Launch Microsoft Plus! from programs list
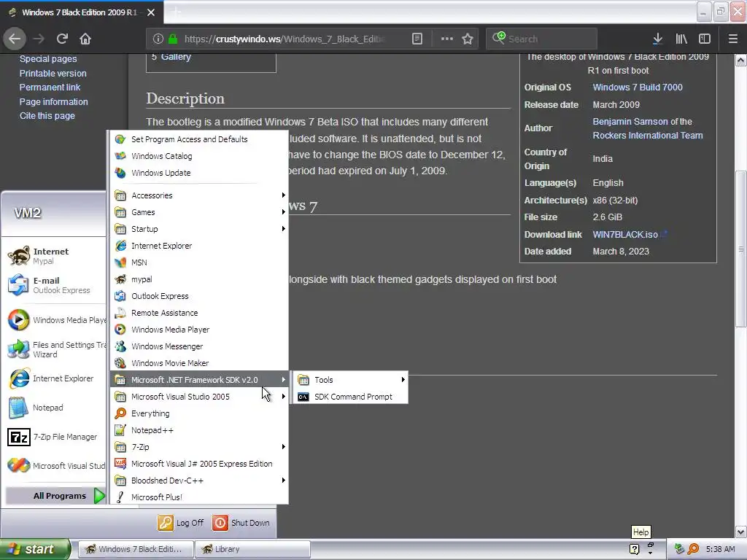The height and width of the screenshot is (560, 747). (198, 497)
